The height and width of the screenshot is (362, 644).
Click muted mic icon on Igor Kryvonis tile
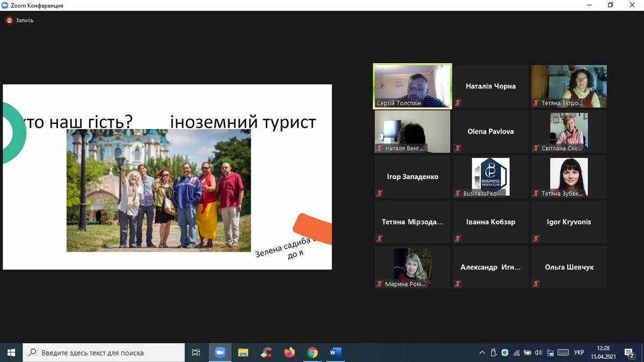[536, 239]
